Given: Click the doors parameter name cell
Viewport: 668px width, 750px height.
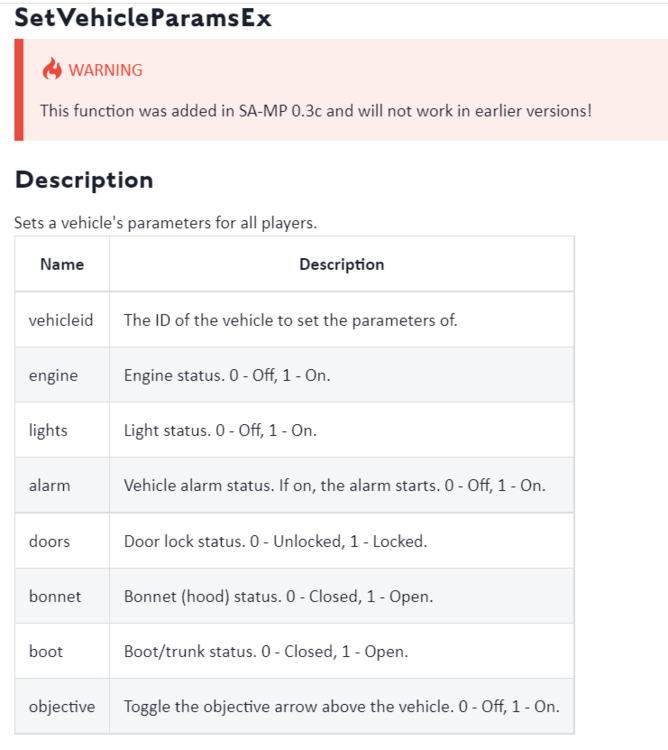Looking at the screenshot, I should pyautogui.click(x=62, y=541).
